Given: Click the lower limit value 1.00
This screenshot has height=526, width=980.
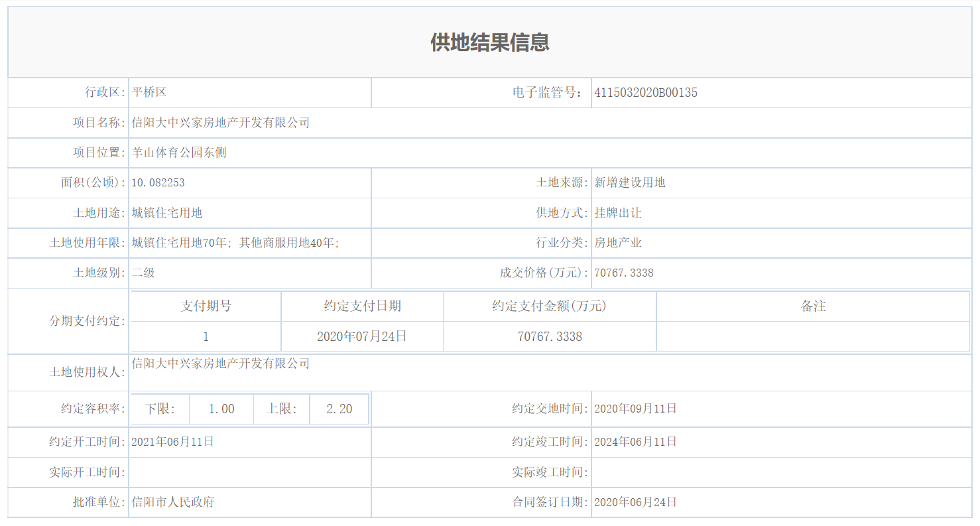Looking at the screenshot, I should click(221, 409).
